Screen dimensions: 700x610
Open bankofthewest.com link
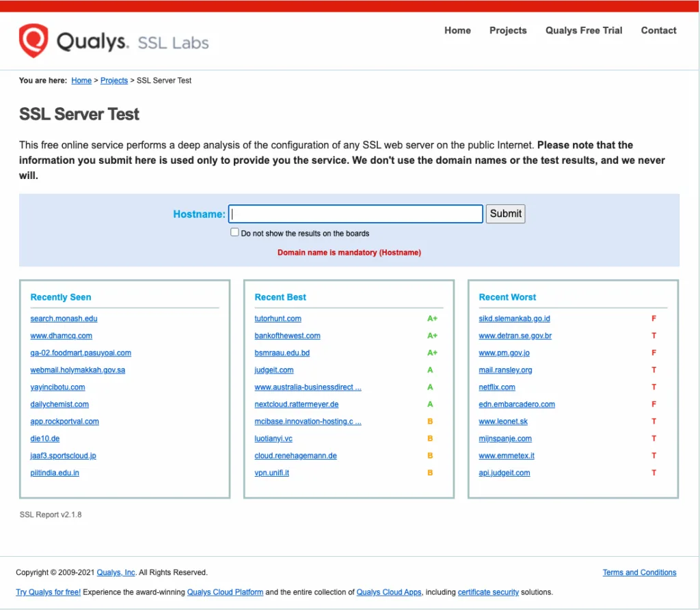pyautogui.click(x=287, y=335)
